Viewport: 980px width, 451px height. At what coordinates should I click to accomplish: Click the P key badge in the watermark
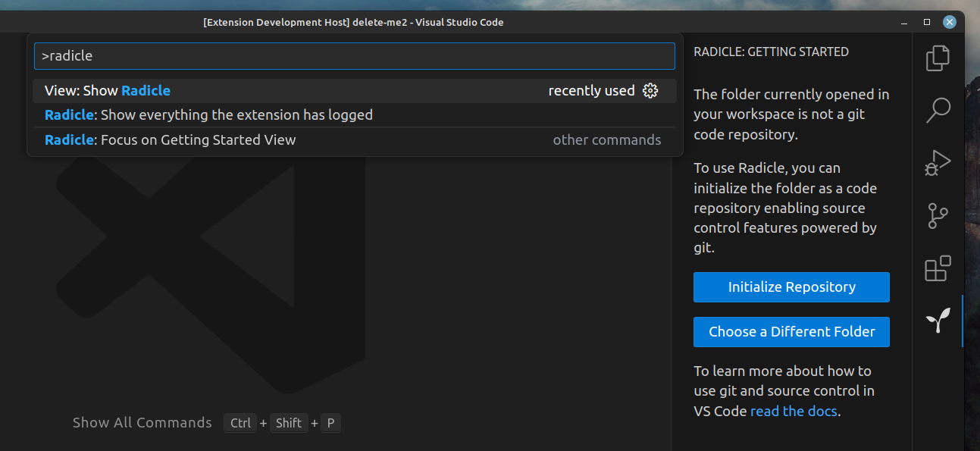coord(330,423)
